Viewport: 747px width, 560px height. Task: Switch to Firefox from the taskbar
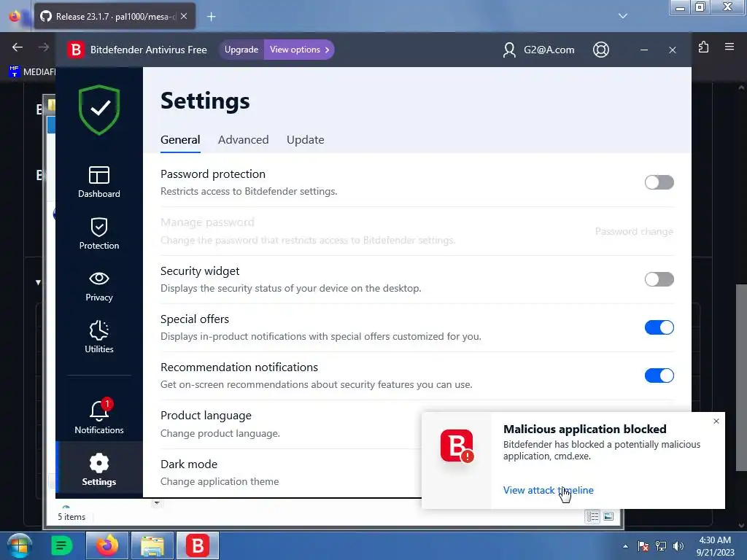[107, 545]
